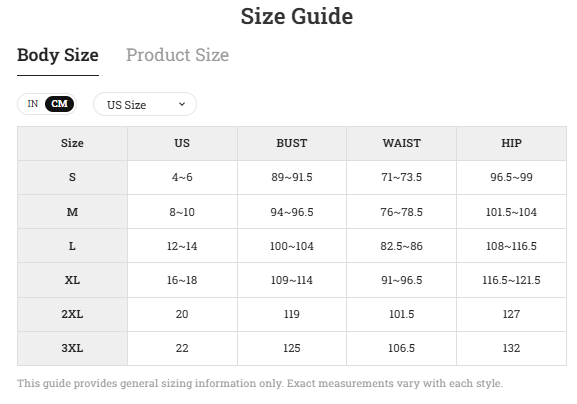This screenshot has height=404, width=577.
Task: Click the BUST column header
Action: [292, 143]
